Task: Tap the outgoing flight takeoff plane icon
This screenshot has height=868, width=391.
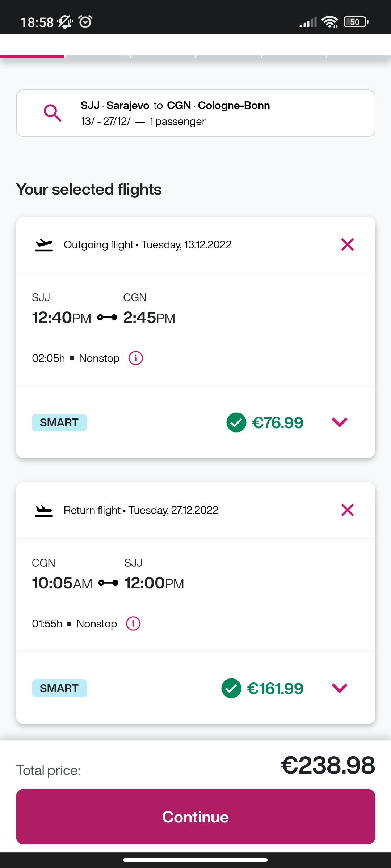Action: click(x=44, y=245)
